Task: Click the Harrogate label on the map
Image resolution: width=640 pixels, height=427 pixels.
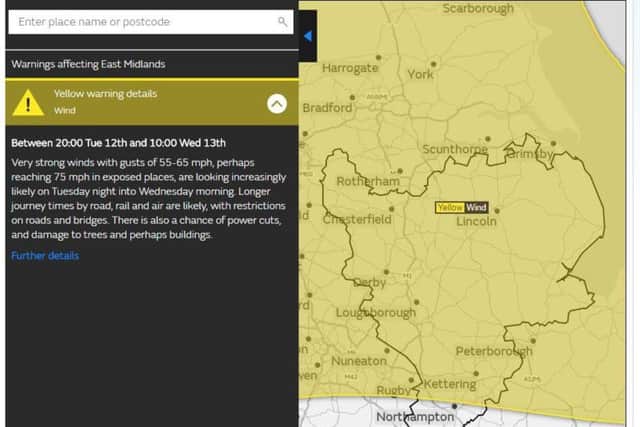Action: click(x=350, y=68)
